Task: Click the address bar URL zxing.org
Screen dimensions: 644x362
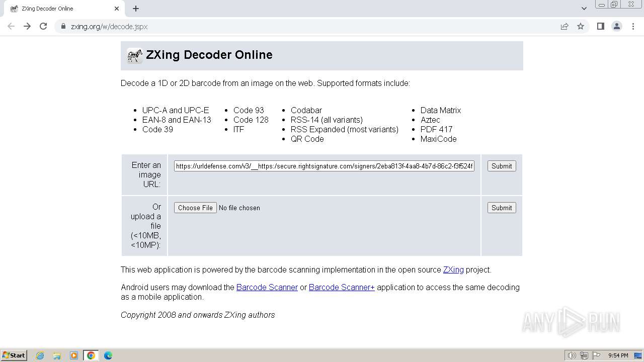Action: [109, 27]
